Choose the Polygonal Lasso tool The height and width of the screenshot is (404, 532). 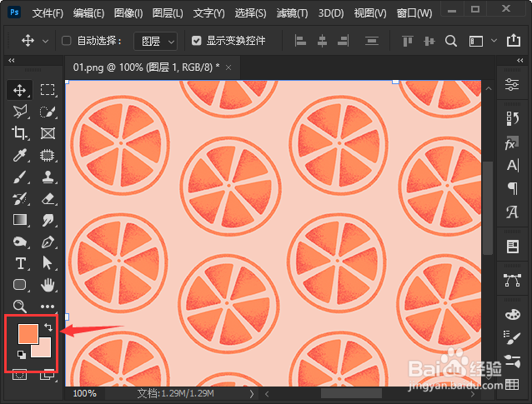click(x=19, y=112)
